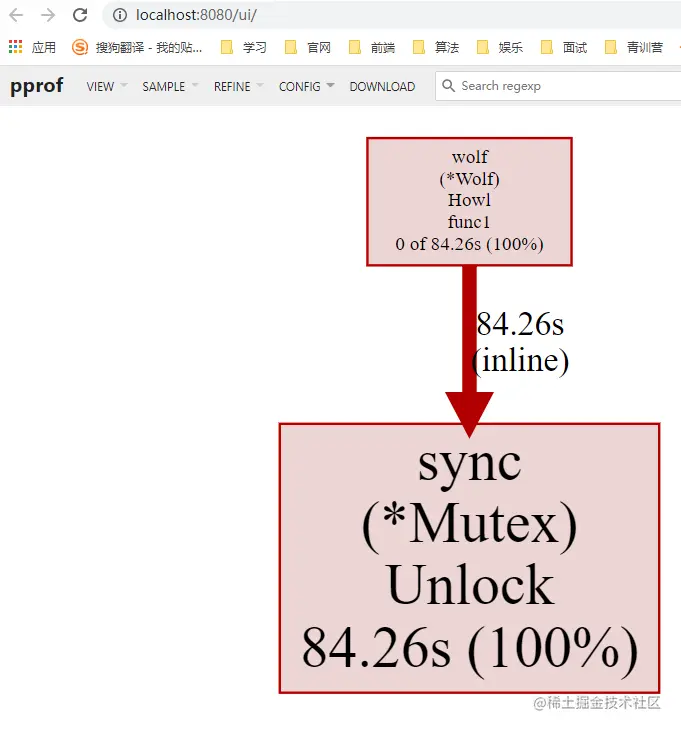Click the DOWNLOAD menu button
This screenshot has height=731, width=681.
pyautogui.click(x=382, y=86)
